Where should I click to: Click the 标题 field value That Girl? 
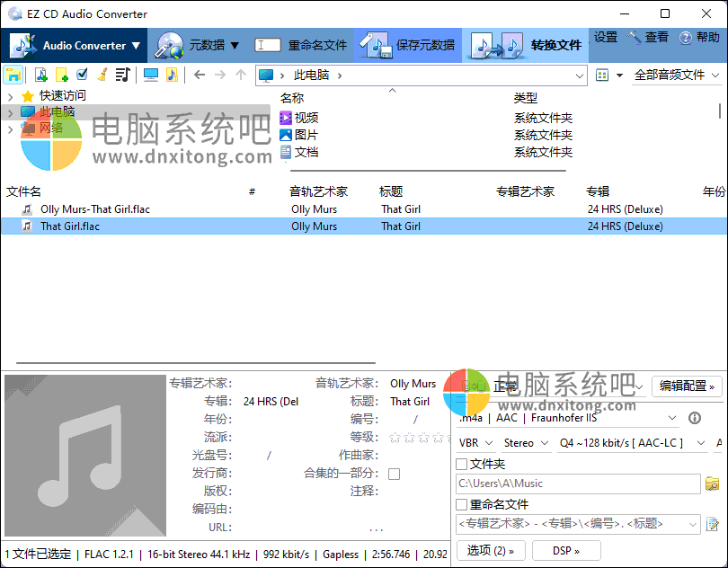click(x=410, y=402)
